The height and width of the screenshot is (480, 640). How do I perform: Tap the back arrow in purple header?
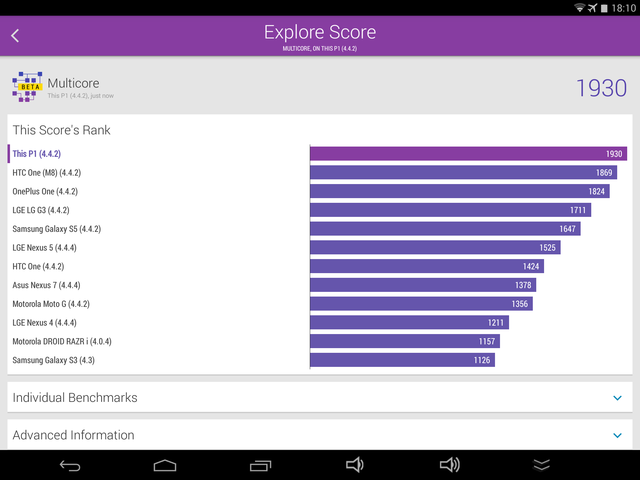pyautogui.click(x=15, y=36)
